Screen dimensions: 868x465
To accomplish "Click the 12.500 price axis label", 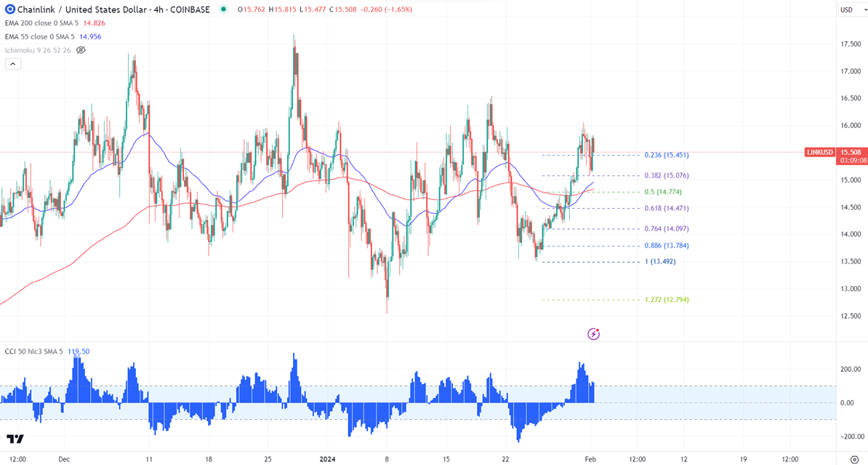I will pyautogui.click(x=851, y=316).
